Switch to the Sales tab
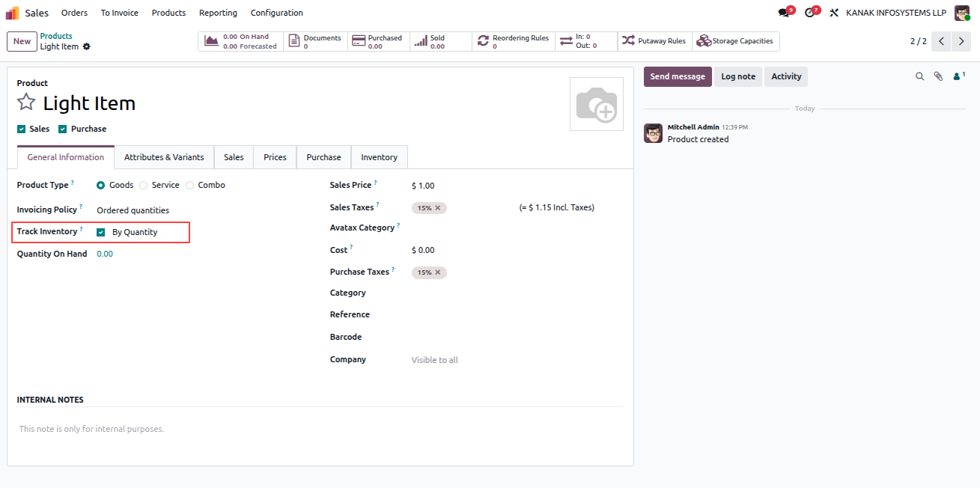 [234, 157]
